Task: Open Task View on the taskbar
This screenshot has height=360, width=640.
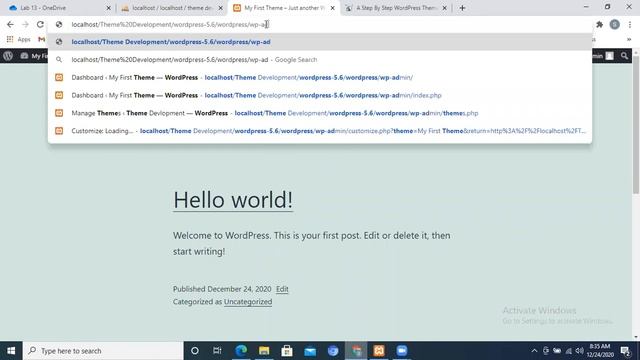Action: tap(217, 351)
